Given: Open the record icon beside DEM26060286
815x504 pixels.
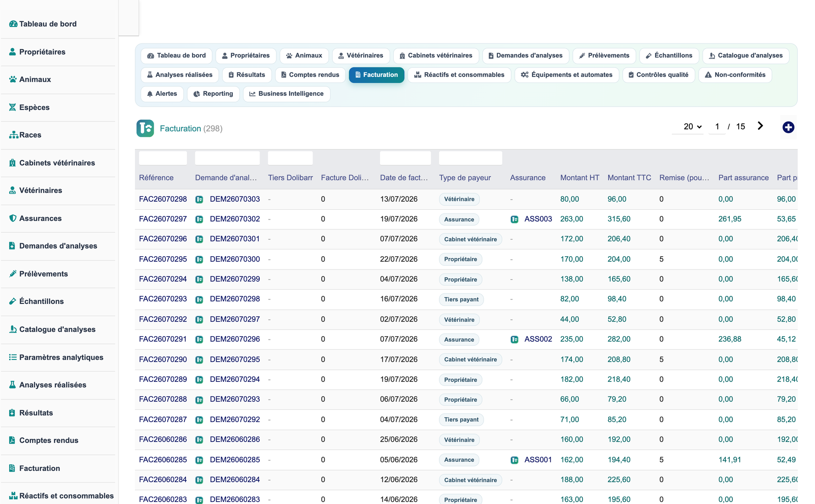Looking at the screenshot, I should [x=199, y=440].
